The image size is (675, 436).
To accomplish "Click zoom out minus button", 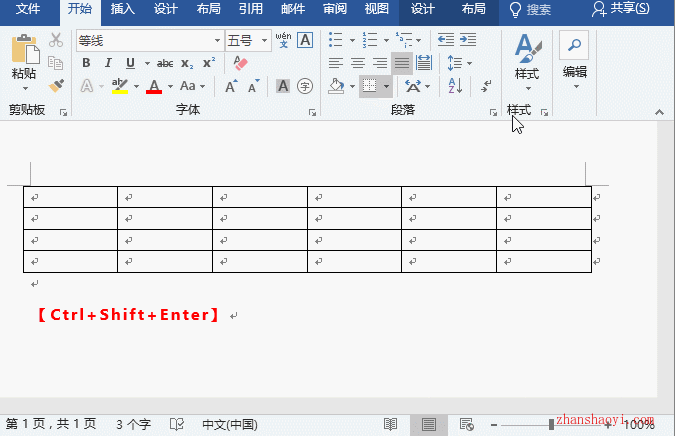I will (x=494, y=425).
